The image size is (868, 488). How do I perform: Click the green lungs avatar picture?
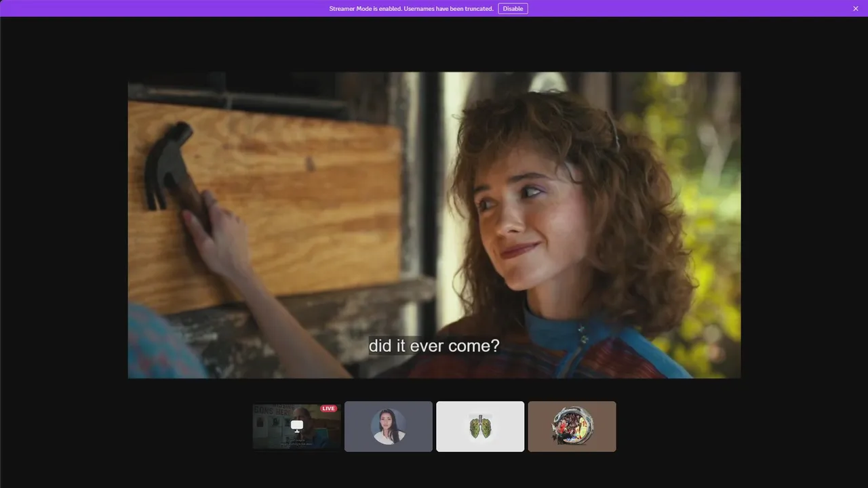pyautogui.click(x=480, y=426)
